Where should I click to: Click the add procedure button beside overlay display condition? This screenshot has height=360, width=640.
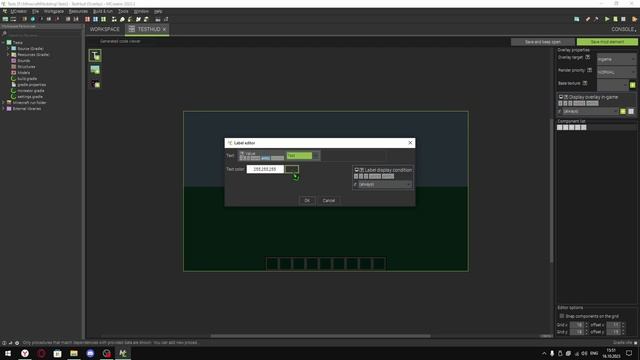[623, 111]
